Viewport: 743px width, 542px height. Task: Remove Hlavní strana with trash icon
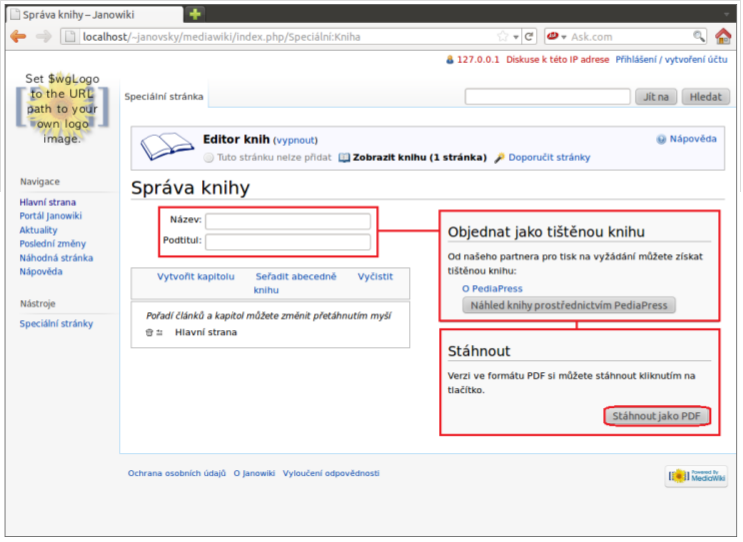149,333
